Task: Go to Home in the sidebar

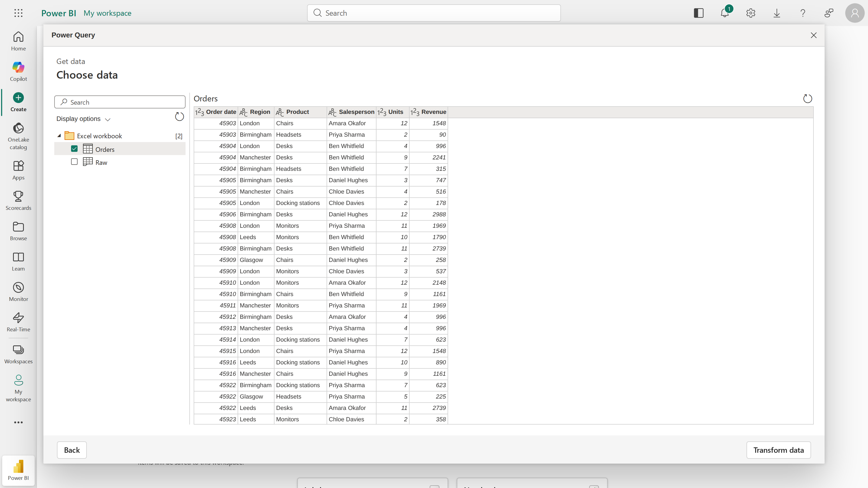Action: (18, 41)
